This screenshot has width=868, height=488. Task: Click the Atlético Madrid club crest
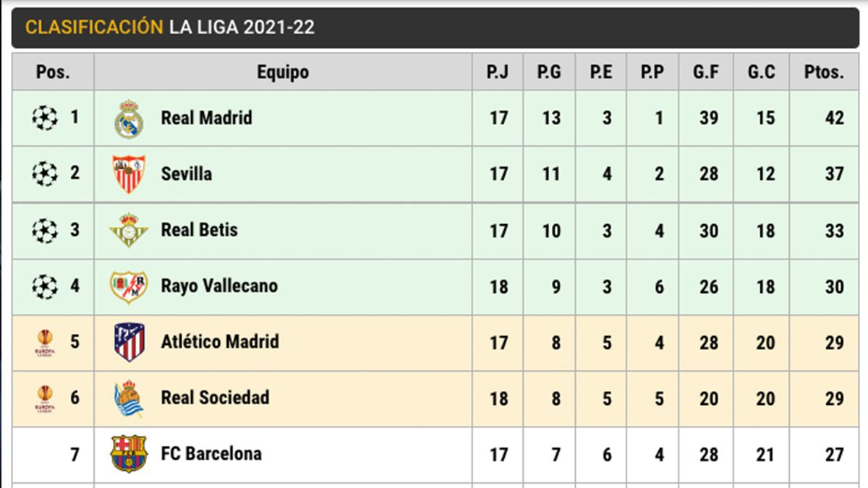click(129, 342)
